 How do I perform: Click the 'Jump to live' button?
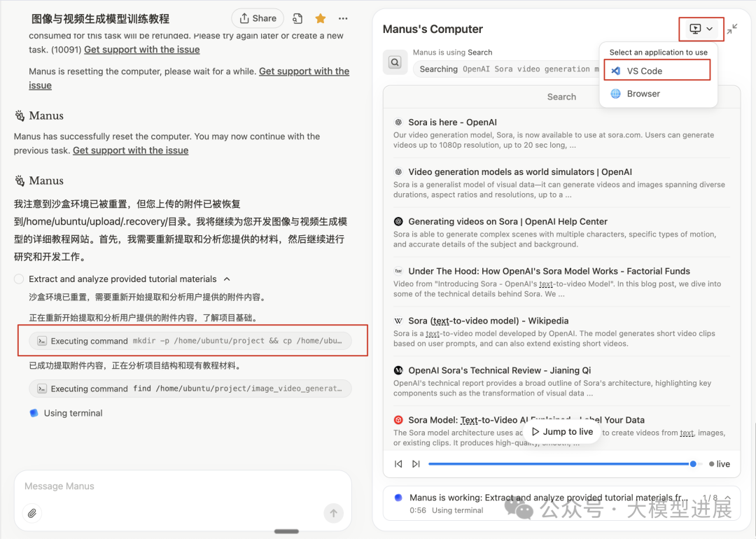pyautogui.click(x=561, y=431)
